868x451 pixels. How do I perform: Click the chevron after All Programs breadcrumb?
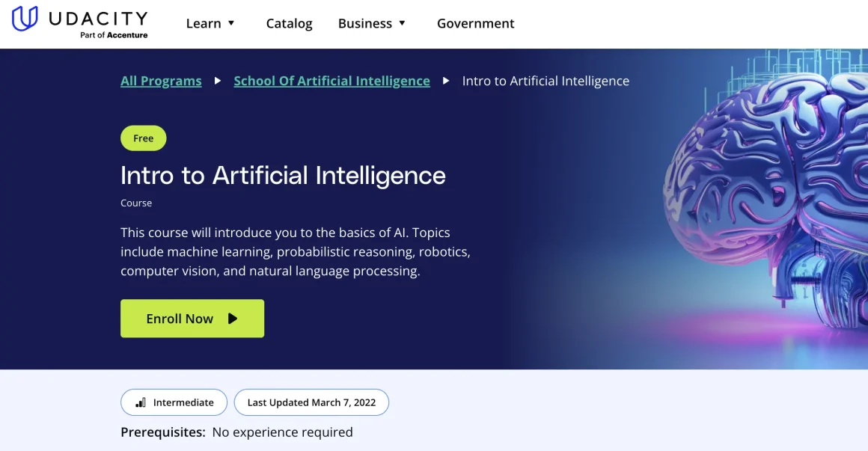coord(217,81)
